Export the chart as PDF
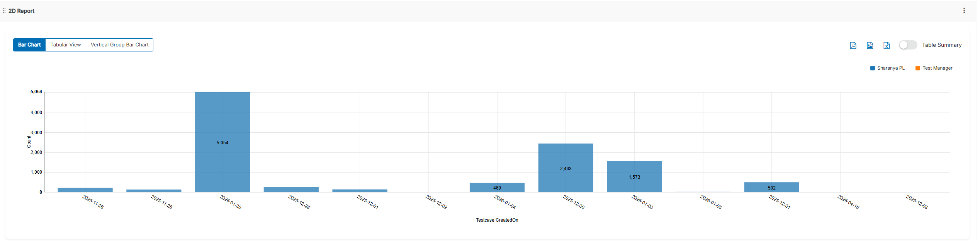 point(853,45)
